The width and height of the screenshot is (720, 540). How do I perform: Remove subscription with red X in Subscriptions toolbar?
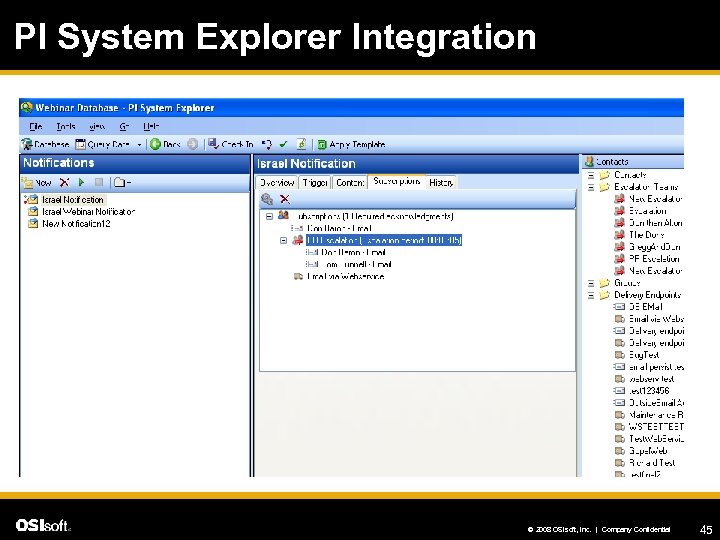coord(285,199)
